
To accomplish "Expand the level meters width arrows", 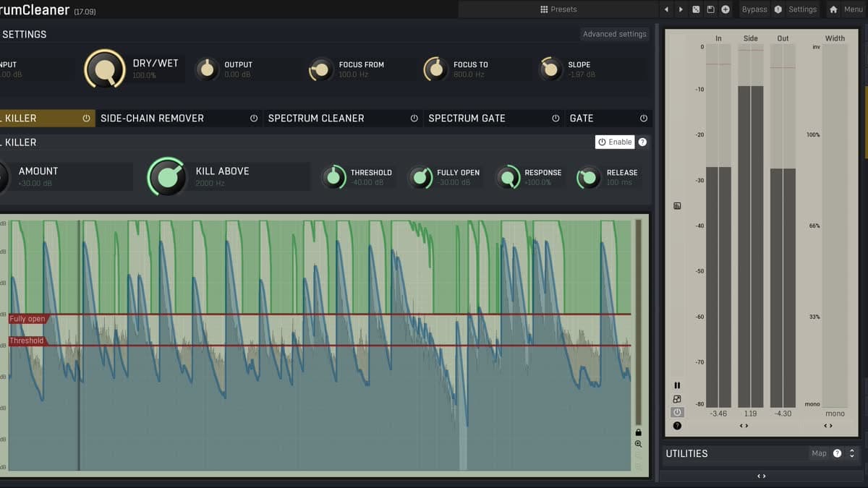I will point(744,426).
